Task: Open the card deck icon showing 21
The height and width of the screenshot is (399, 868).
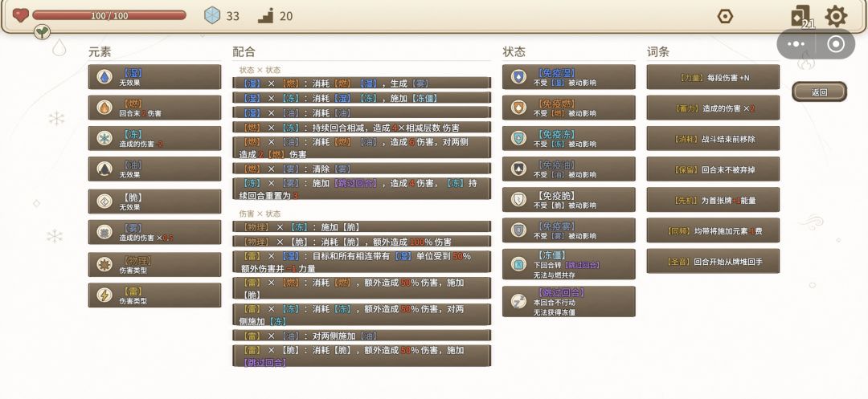Action: coord(801,17)
